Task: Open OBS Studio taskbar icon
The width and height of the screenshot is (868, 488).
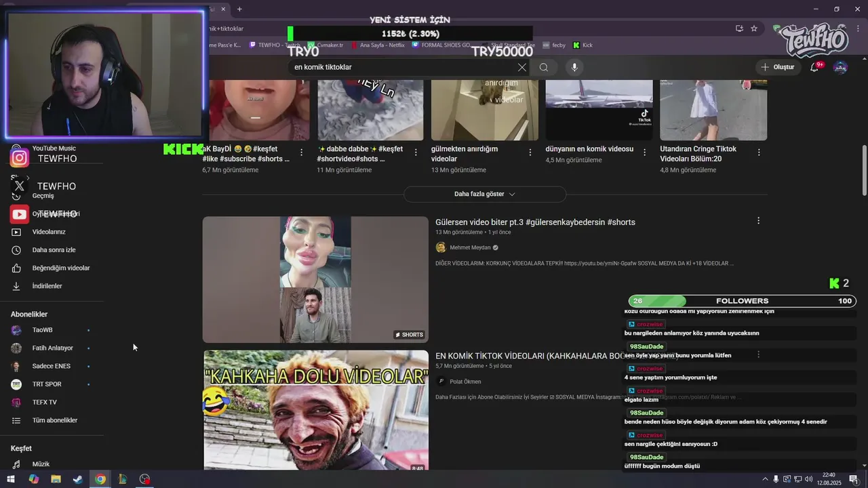Action: [144, 479]
